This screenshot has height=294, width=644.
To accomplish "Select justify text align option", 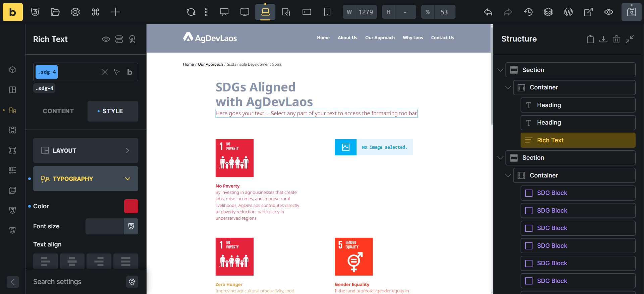I will [x=126, y=261].
